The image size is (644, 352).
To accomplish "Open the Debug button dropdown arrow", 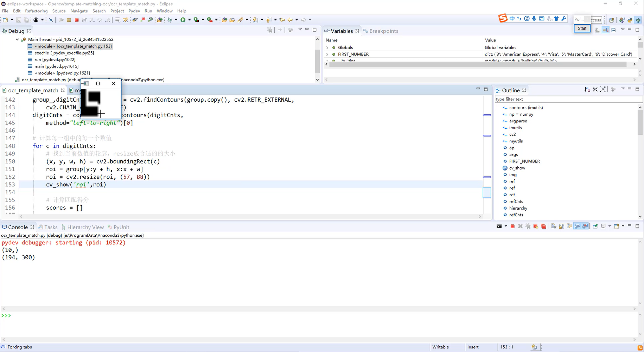I will coord(176,20).
